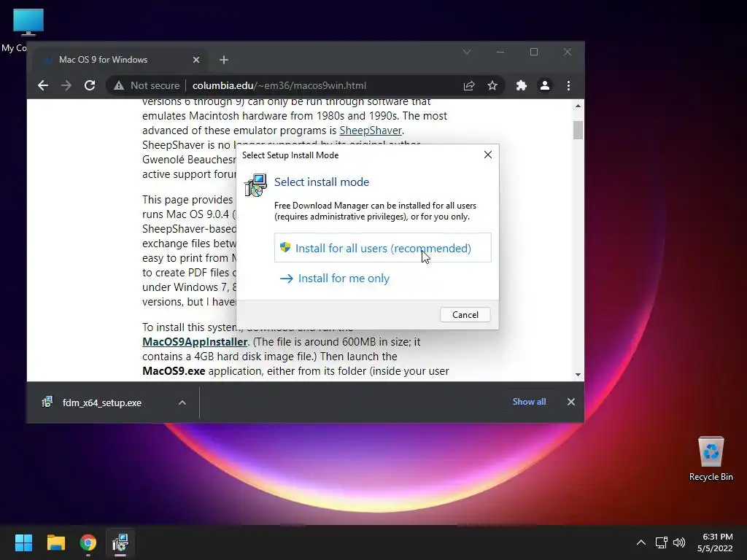Close the Mac OS 9 for Windows tab

click(196, 60)
